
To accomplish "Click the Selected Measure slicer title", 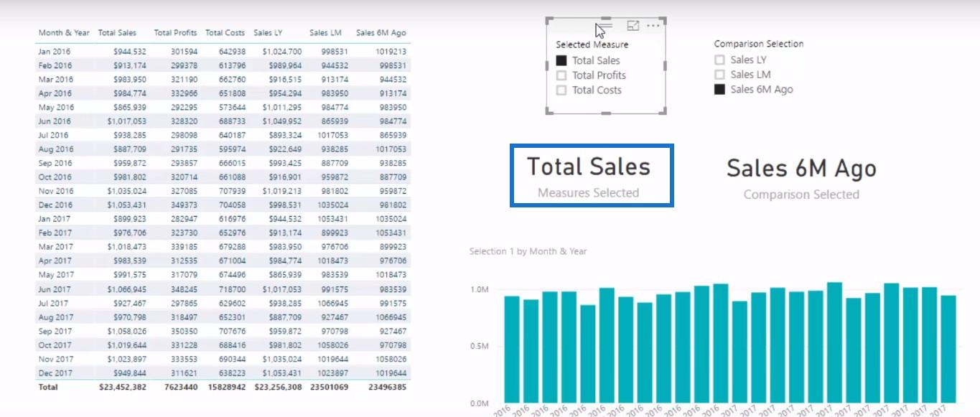I will coord(592,44).
